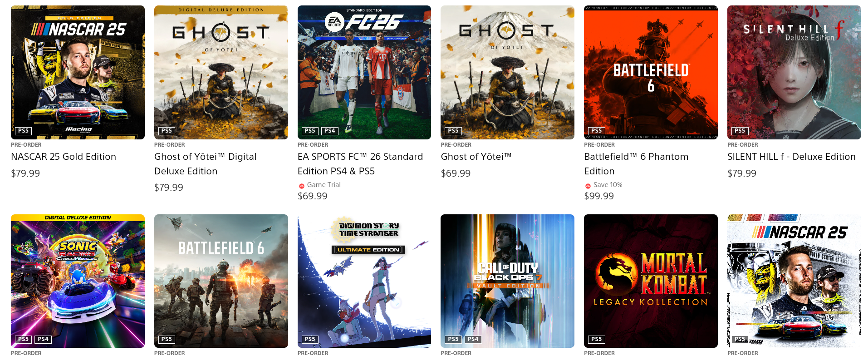The image size is (868, 361).
Task: Click the PS4 badge on Call of Duty cover
Action: tap(473, 339)
